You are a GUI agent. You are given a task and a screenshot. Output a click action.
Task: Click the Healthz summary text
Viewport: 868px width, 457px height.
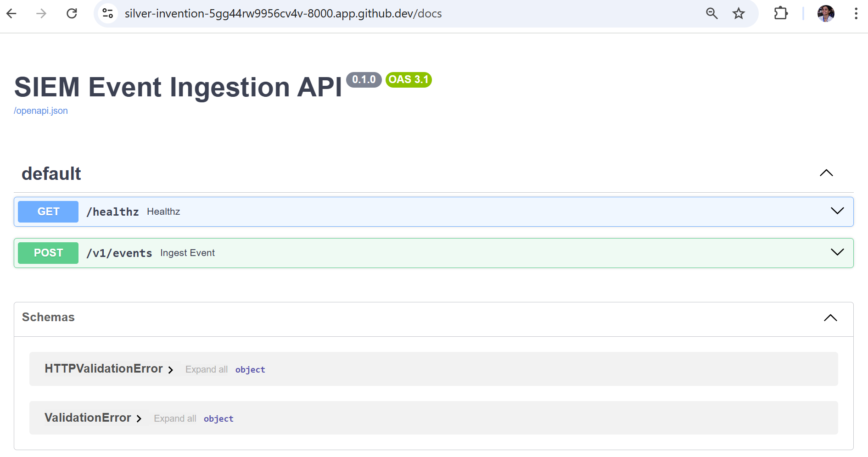(163, 212)
